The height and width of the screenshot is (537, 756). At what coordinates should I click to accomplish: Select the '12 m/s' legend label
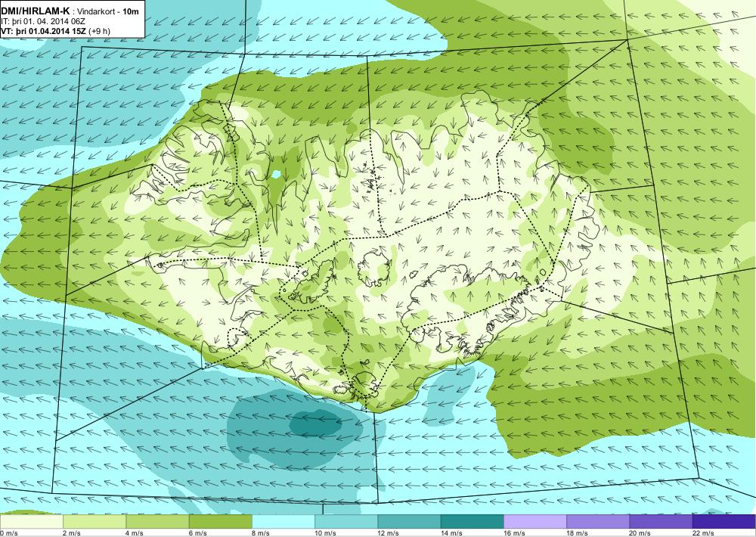(389, 533)
